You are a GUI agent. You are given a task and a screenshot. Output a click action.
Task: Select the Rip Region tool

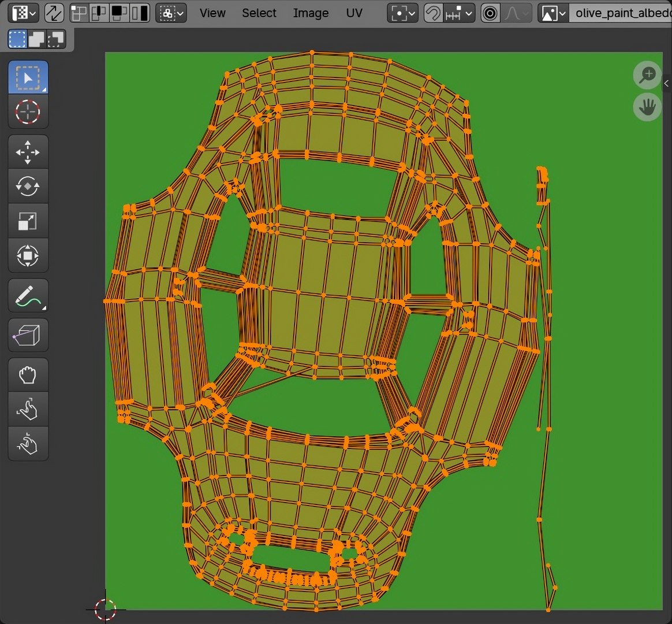(28, 335)
